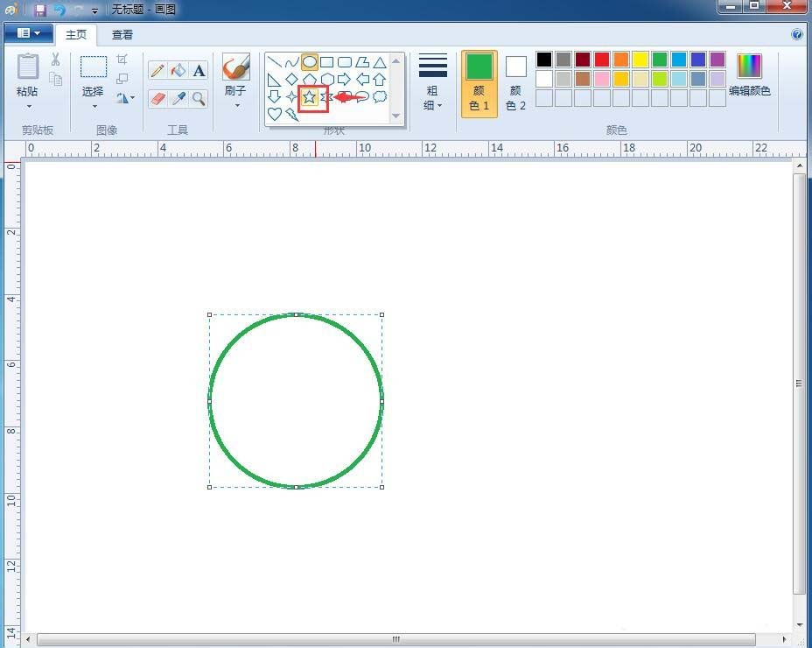Switch to the 查看 tab
The width and height of the screenshot is (812, 648).
click(x=122, y=34)
